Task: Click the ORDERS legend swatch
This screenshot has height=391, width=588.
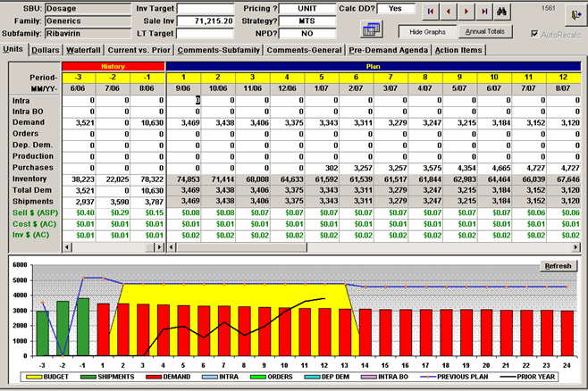Action: (258, 377)
